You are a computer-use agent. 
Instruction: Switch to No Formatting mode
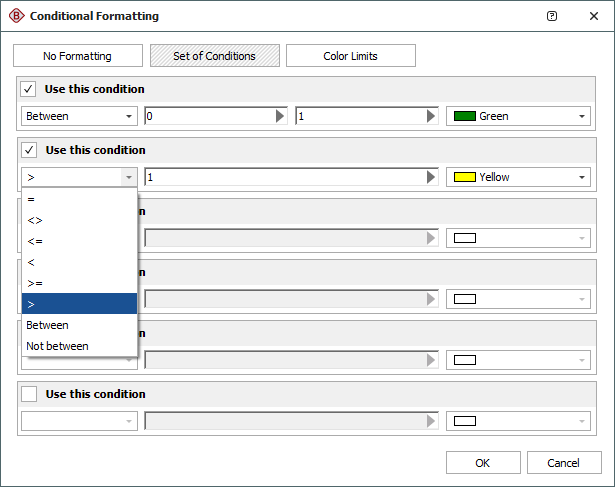[77, 56]
